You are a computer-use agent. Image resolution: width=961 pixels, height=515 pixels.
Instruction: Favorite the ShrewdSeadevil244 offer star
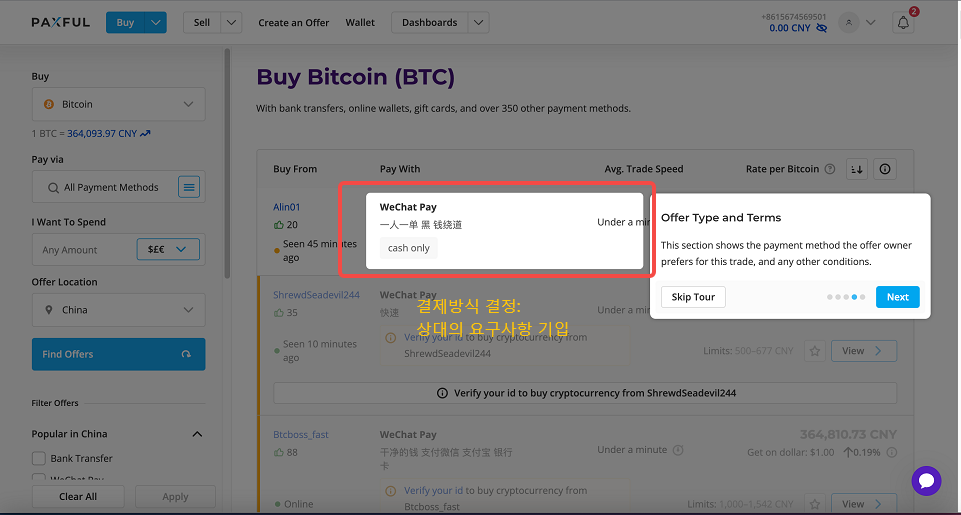point(815,351)
